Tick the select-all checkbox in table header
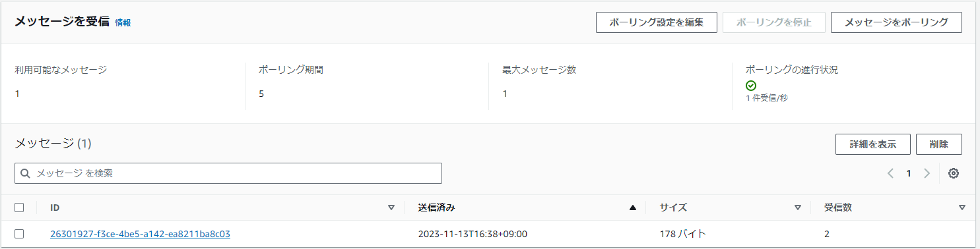Screen dimensions: 980x249 click(x=19, y=207)
